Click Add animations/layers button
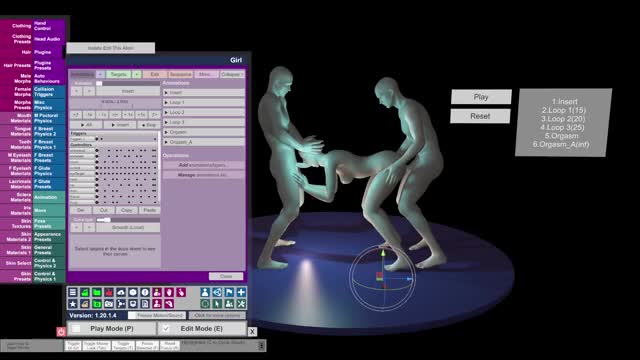The width and height of the screenshot is (640, 360). pyautogui.click(x=204, y=165)
